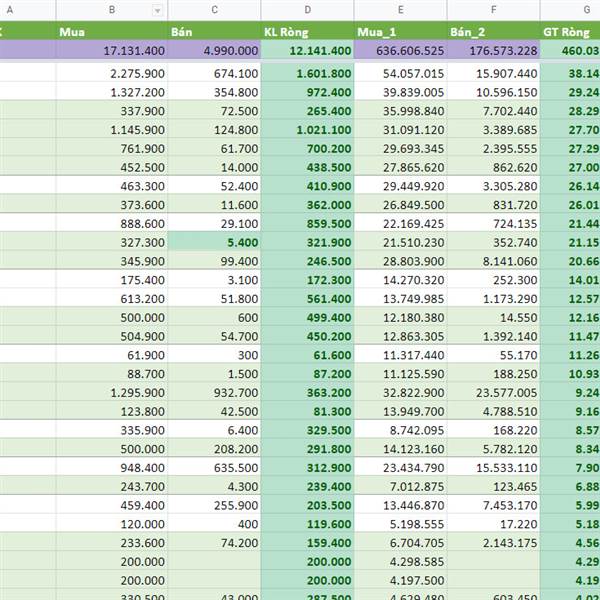Select total cell 176.573.228
The width and height of the screenshot is (600, 600).
pos(494,51)
